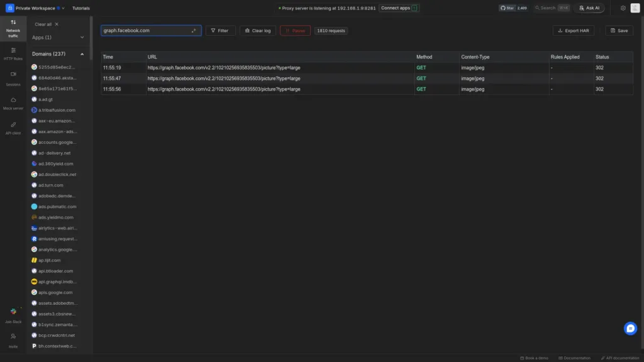Open the API client section

[13, 128]
